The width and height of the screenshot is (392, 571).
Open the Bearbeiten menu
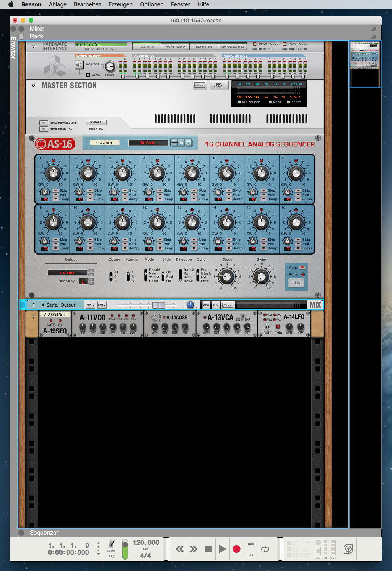pyautogui.click(x=88, y=4)
